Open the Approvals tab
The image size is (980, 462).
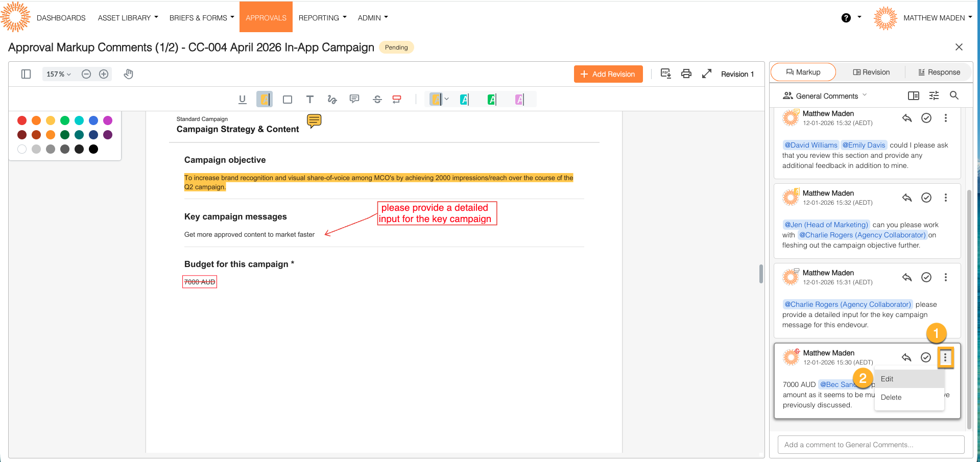coord(266,17)
